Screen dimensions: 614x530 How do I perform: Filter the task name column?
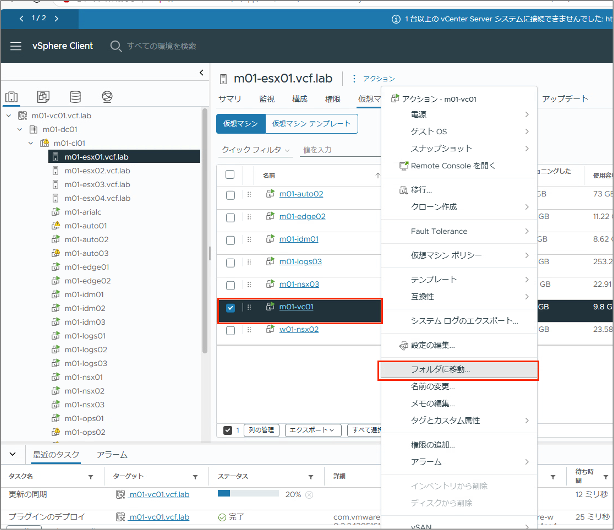(x=90, y=477)
